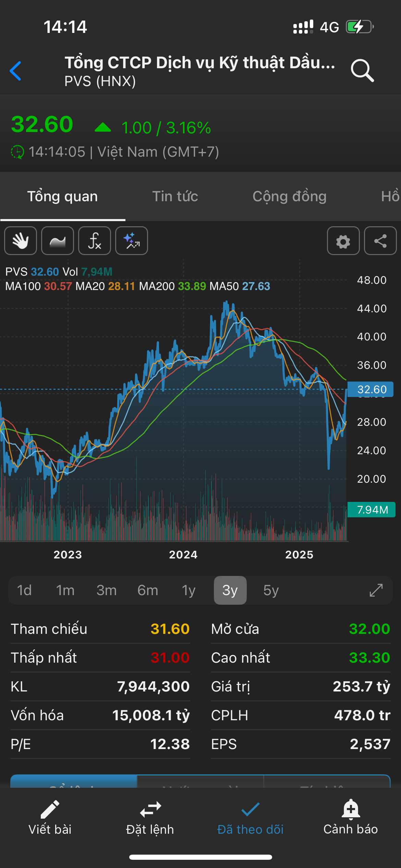401x868 pixels.
Task: Select the hand pan tool
Action: click(21, 241)
